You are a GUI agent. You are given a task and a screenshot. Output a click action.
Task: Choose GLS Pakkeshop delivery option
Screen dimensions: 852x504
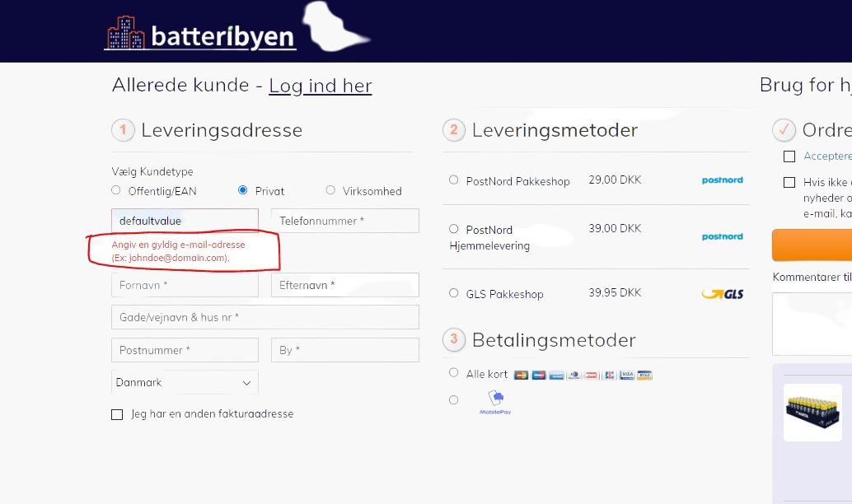pyautogui.click(x=453, y=293)
